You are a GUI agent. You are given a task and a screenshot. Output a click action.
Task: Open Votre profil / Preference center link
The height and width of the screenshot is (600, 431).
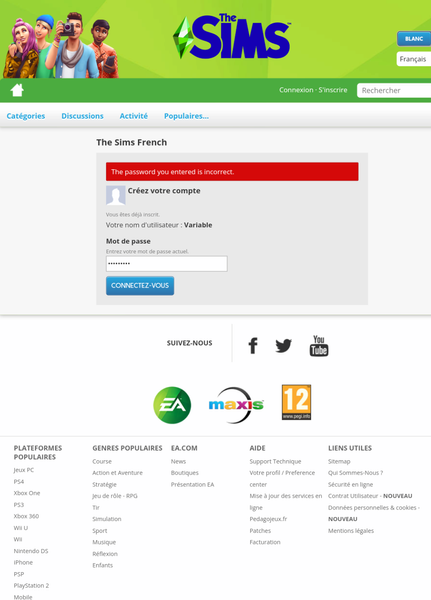point(282,478)
